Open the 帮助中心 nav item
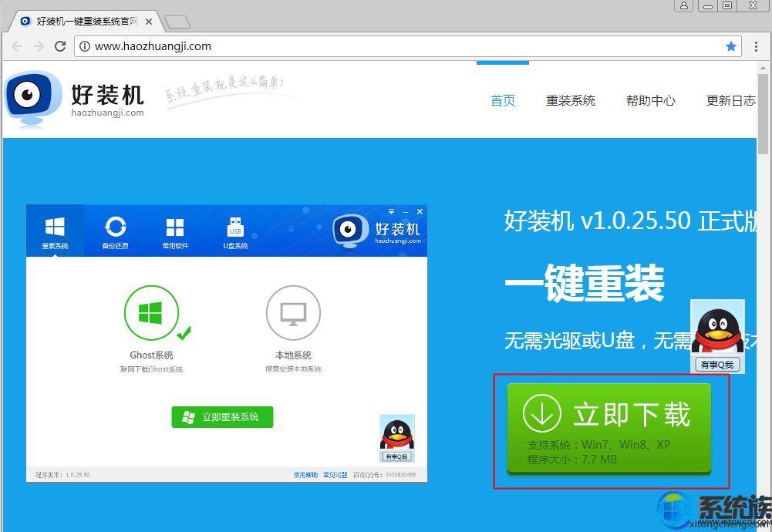The image size is (772, 532). pyautogui.click(x=651, y=100)
